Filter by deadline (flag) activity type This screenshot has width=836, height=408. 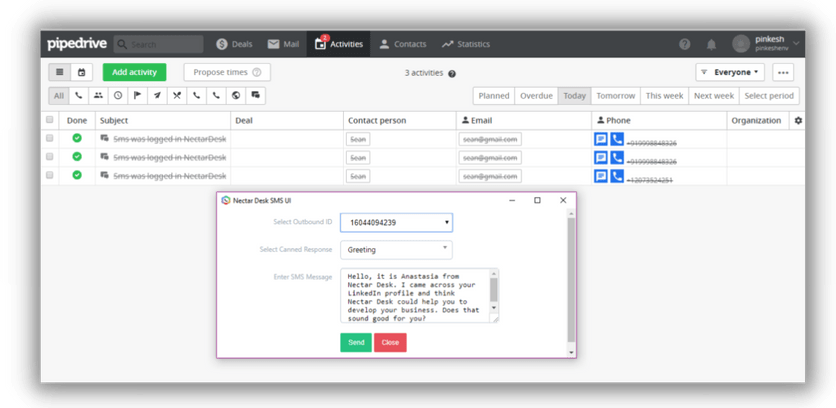[x=138, y=95]
